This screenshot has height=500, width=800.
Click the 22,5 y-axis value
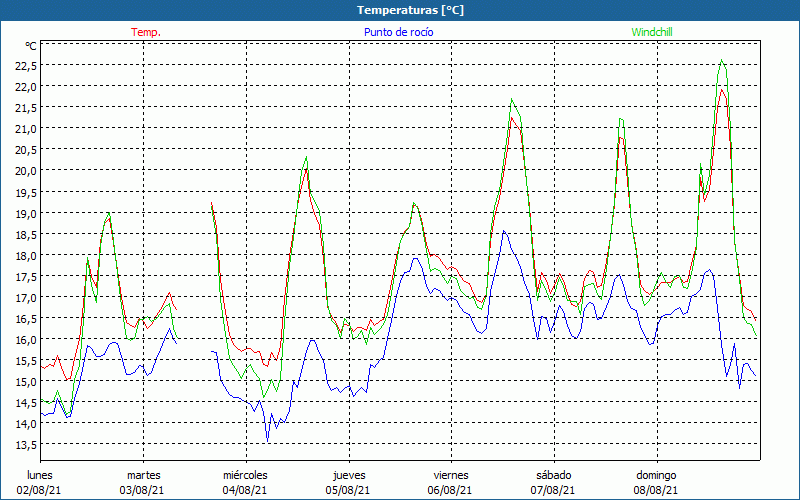(x=26, y=65)
